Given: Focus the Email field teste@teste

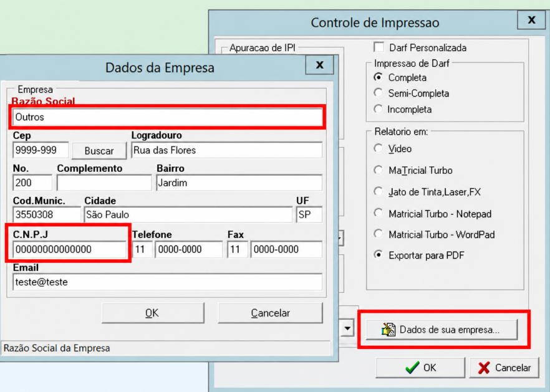Looking at the screenshot, I should 168,282.
